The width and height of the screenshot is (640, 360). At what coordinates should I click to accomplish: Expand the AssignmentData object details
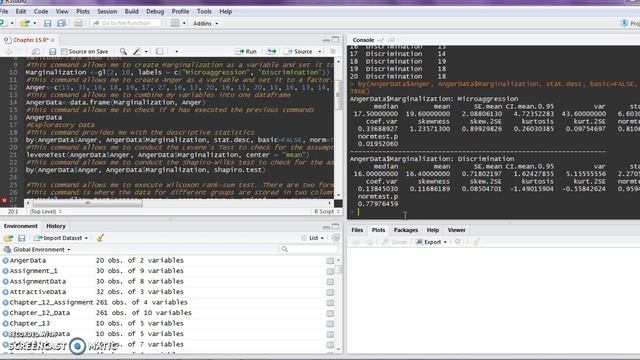pos(5,282)
